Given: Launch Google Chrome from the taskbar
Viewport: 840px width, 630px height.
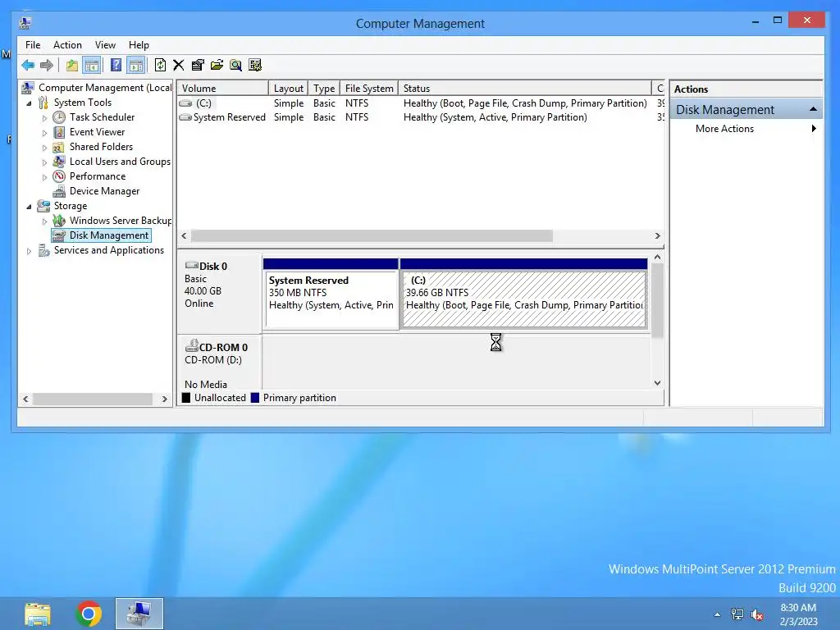Looking at the screenshot, I should pyautogui.click(x=89, y=614).
